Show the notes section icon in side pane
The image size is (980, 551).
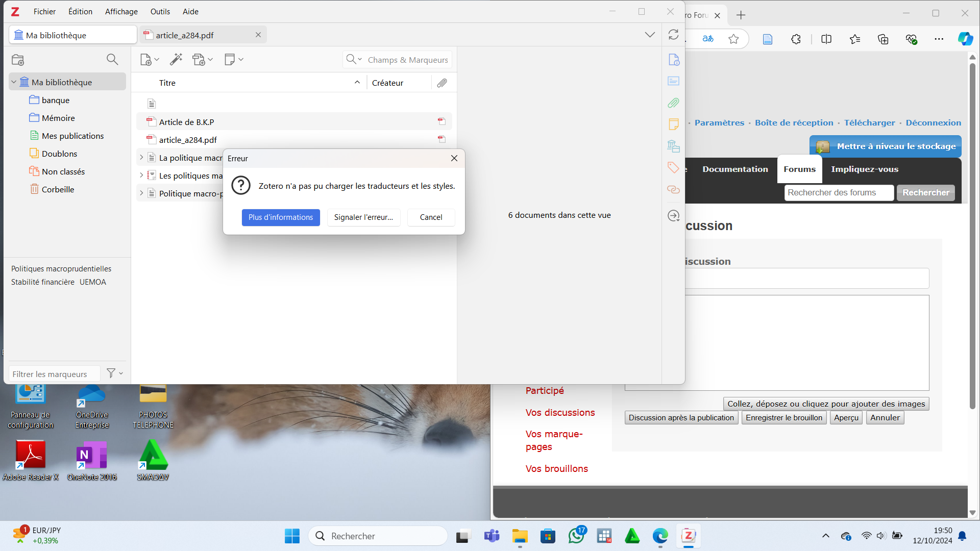point(674,124)
